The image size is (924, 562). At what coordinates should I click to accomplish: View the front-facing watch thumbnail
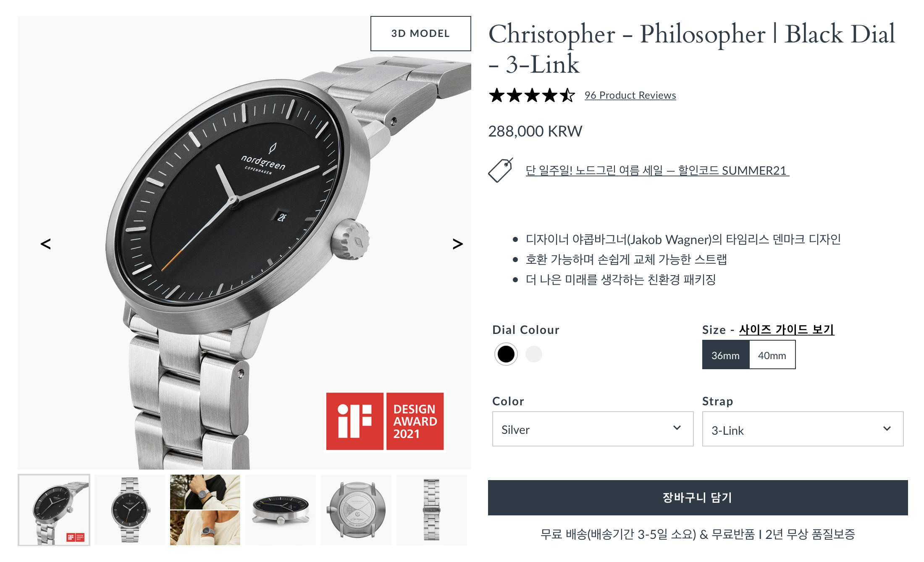tap(129, 510)
